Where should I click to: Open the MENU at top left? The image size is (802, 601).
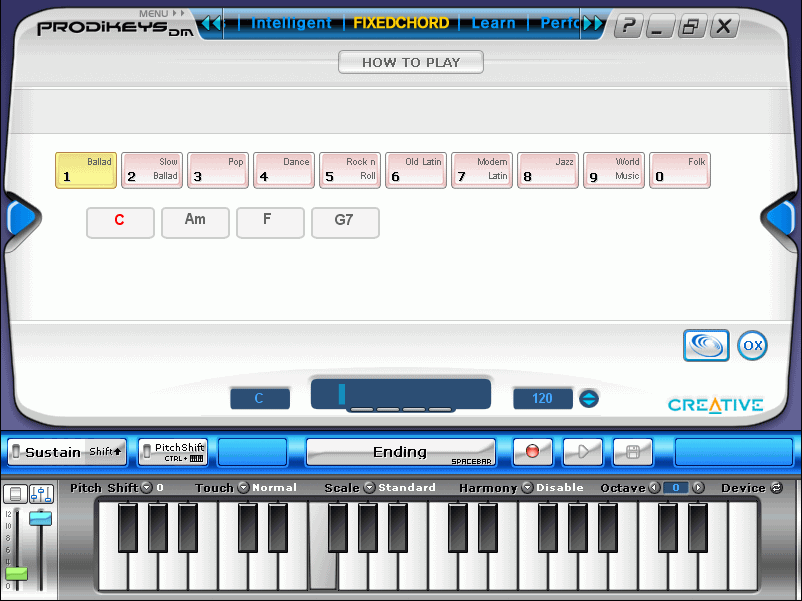[x=162, y=13]
